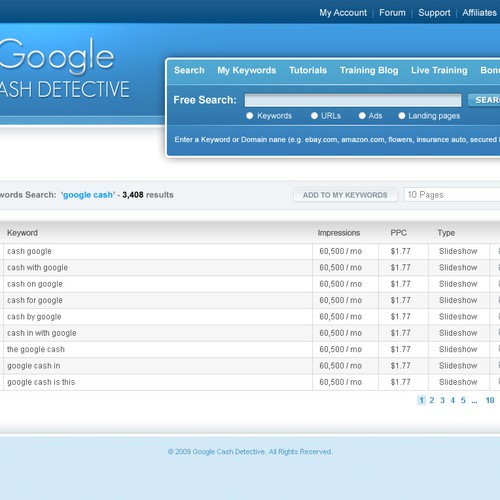The image size is (500, 500).
Task: Go to results page 2
Action: coord(432,400)
